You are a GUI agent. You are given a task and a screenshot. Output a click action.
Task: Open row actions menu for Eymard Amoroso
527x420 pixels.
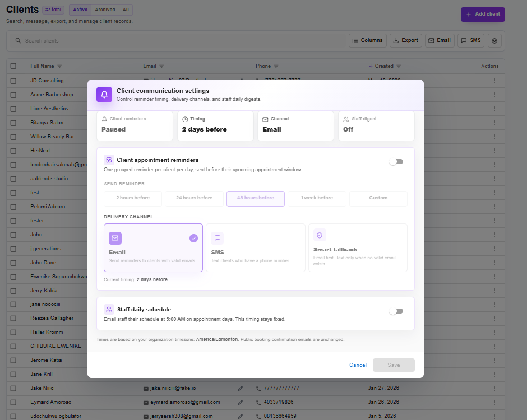pyautogui.click(x=494, y=403)
